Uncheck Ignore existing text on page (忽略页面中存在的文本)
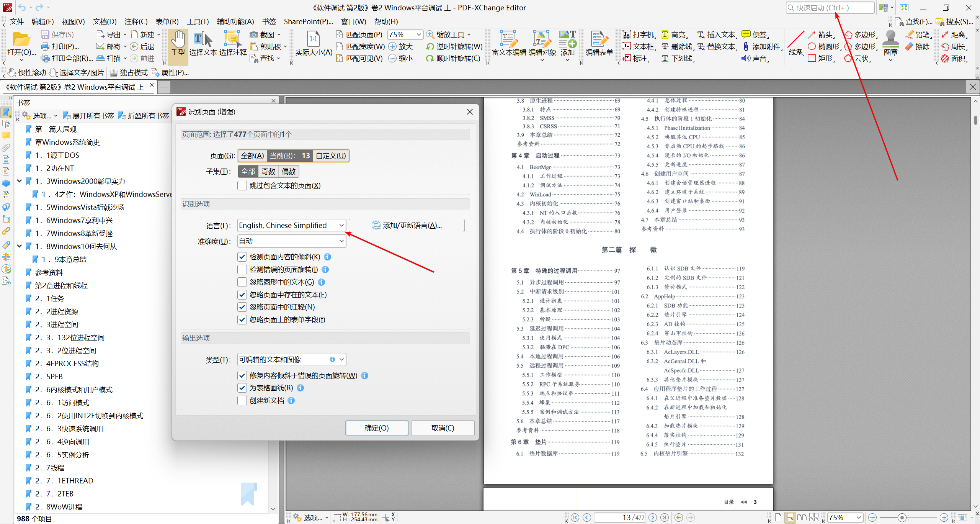This screenshot has width=980, height=524. [x=242, y=295]
